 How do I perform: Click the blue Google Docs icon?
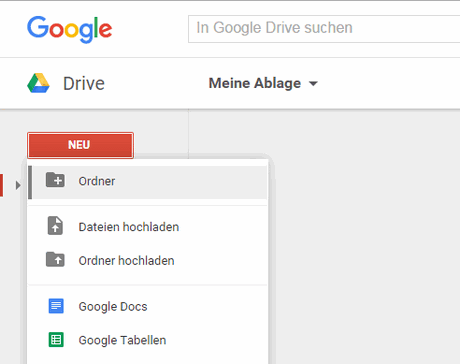(56, 306)
